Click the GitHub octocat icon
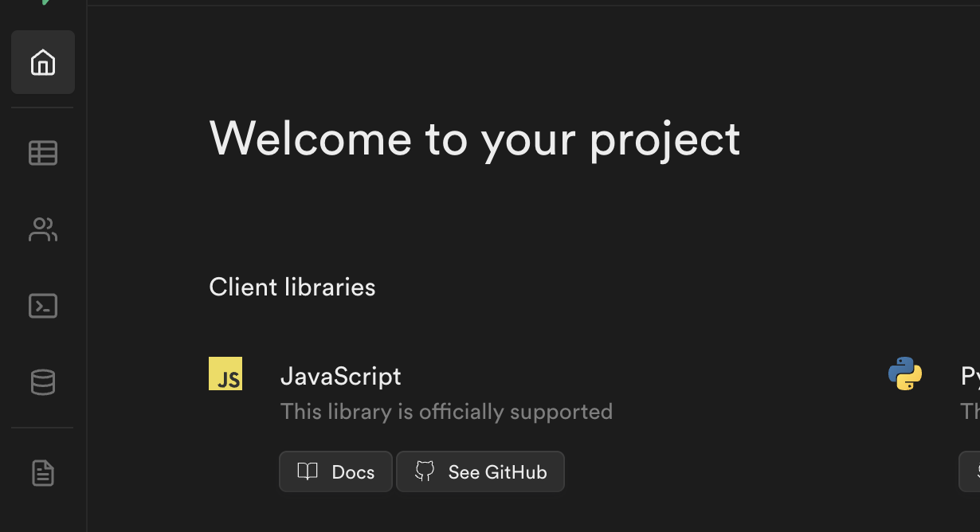The image size is (980, 532). (x=425, y=471)
